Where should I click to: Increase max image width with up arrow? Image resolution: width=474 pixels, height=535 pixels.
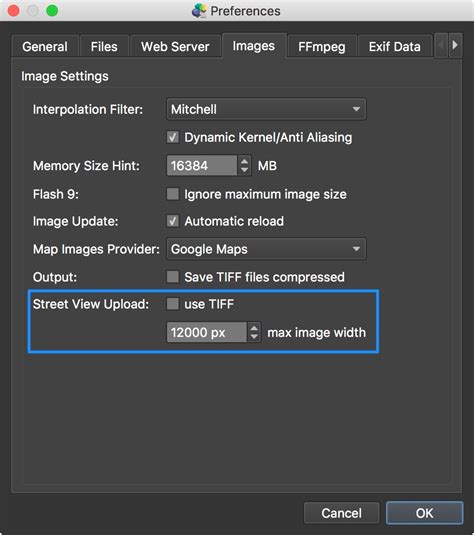coord(254,328)
